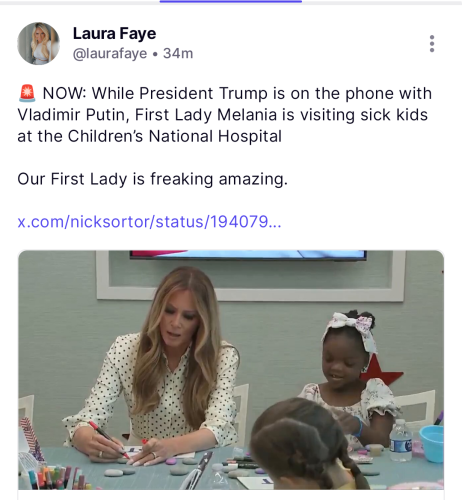Click the Laura Faye display name
Viewport: 462px width, 500px height.
(x=114, y=33)
